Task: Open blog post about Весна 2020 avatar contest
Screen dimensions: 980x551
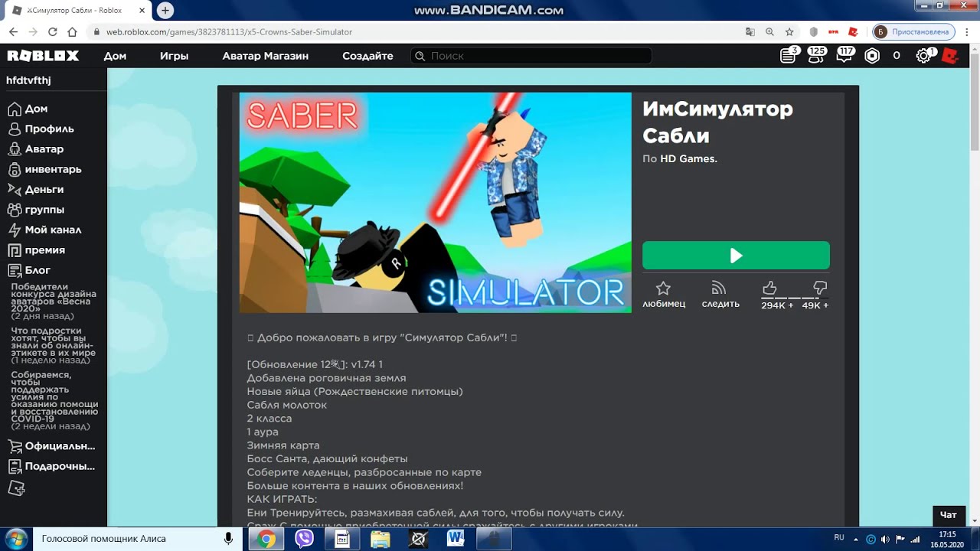Action: 54,302
